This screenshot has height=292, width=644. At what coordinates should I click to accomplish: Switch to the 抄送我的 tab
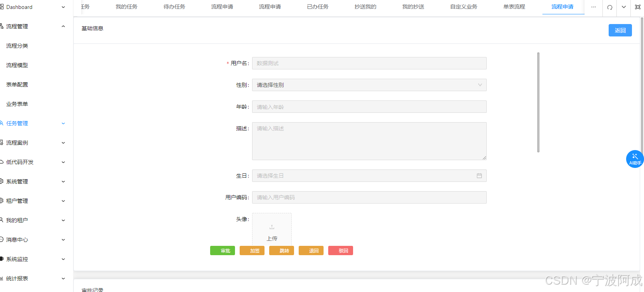click(366, 7)
